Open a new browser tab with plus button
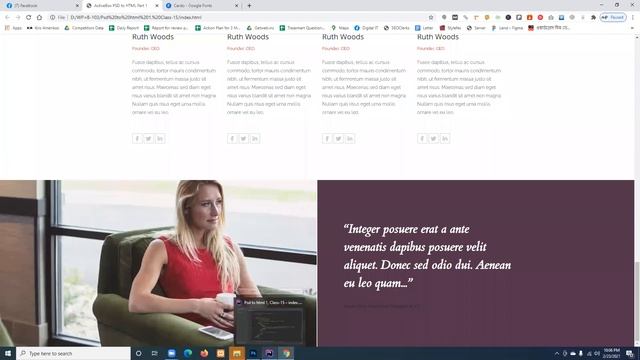Viewport: 640px width, 360px height. (x=249, y=6)
